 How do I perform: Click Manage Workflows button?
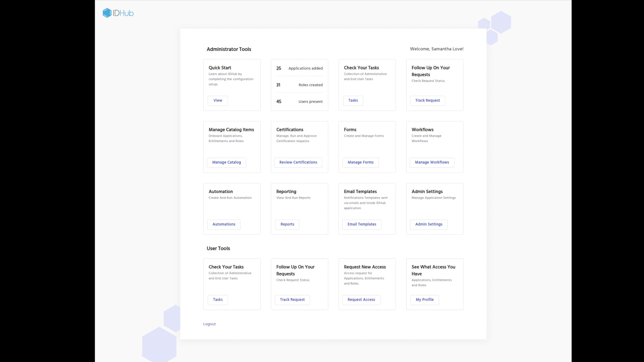coord(432,163)
